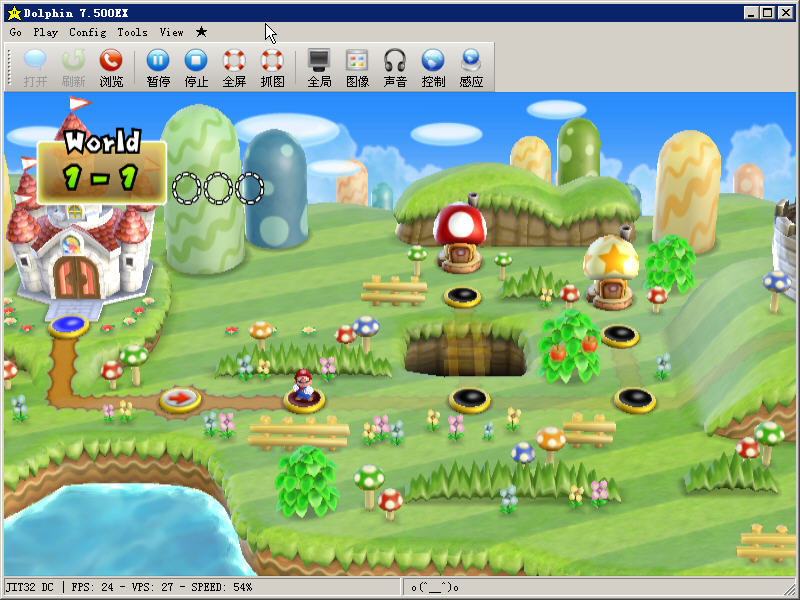
Task: Open the Tools menu
Action: point(132,32)
